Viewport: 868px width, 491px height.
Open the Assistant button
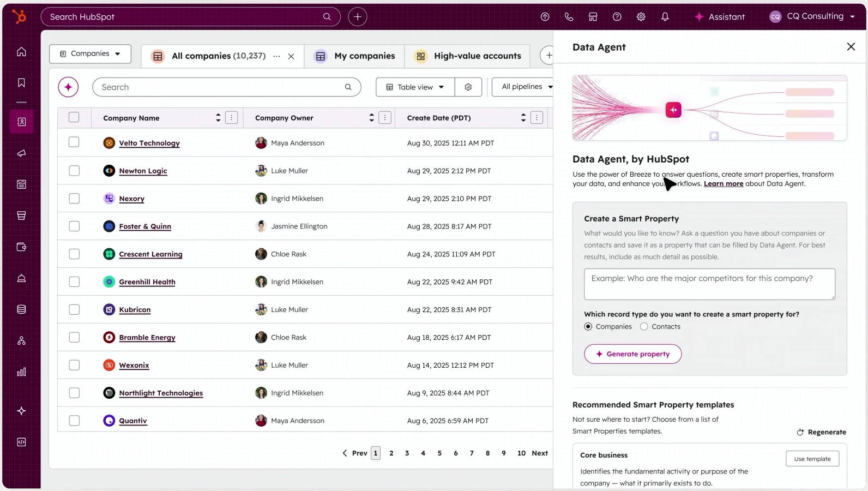coord(720,17)
